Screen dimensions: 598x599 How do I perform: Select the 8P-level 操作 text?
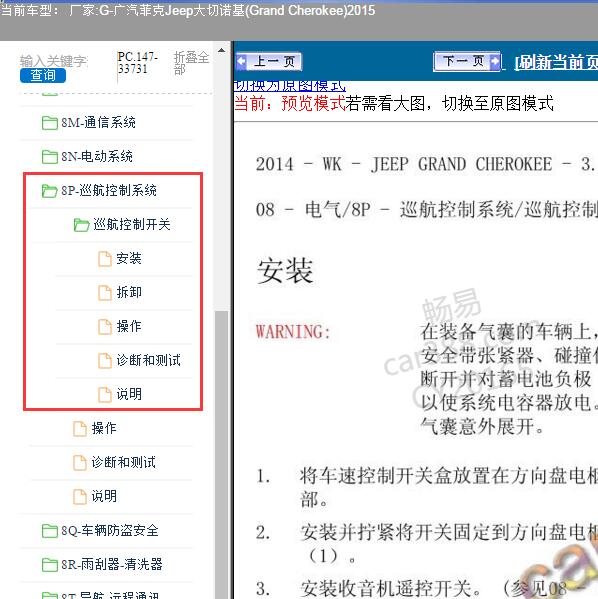point(104,428)
